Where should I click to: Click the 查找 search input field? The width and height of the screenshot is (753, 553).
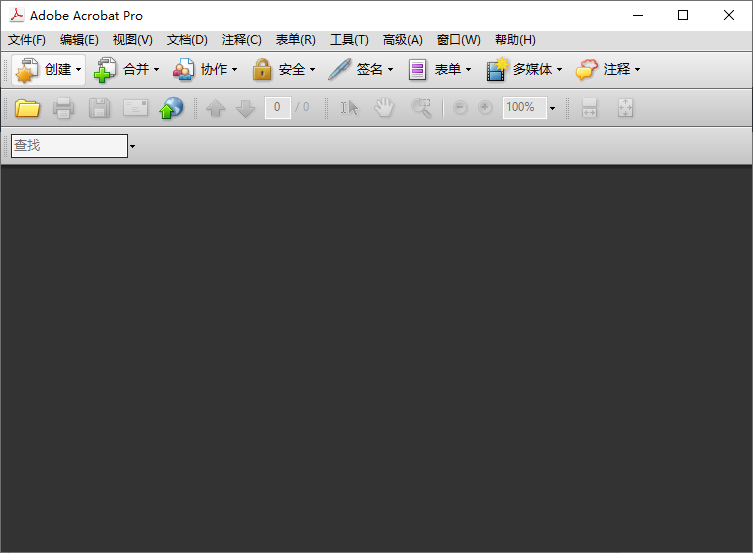[69, 146]
